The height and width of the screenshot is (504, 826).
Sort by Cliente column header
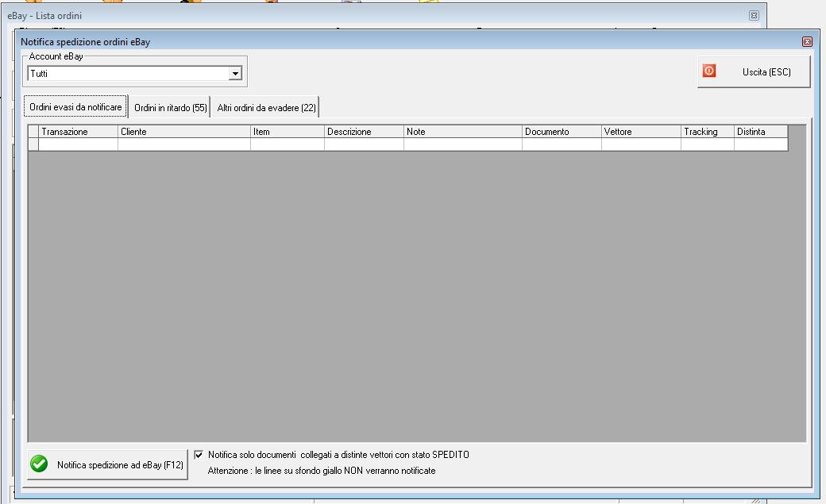coord(183,132)
